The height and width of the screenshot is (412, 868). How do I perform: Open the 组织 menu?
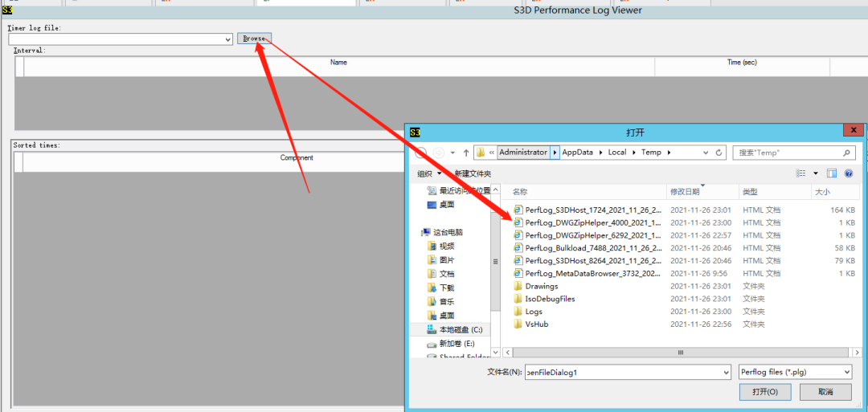point(429,173)
